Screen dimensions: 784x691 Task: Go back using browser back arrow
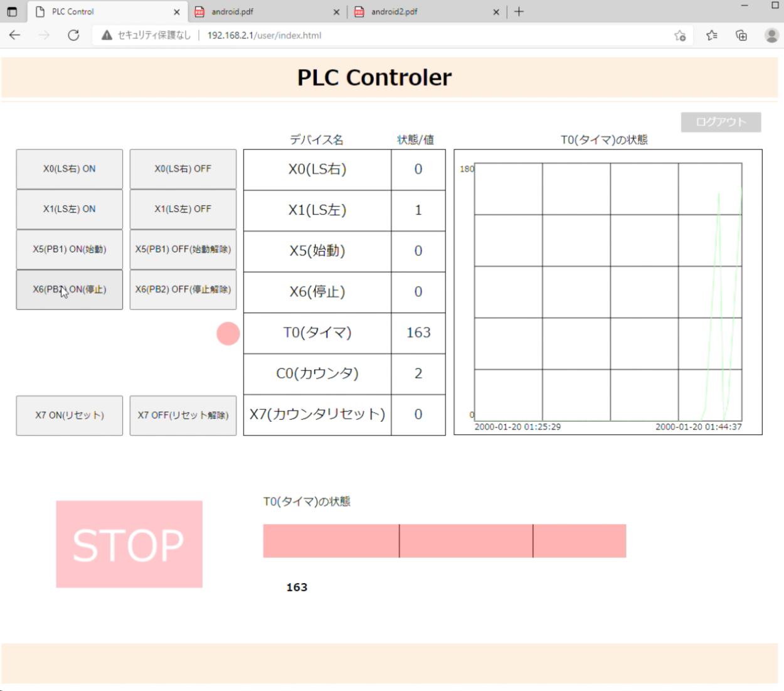(x=15, y=35)
